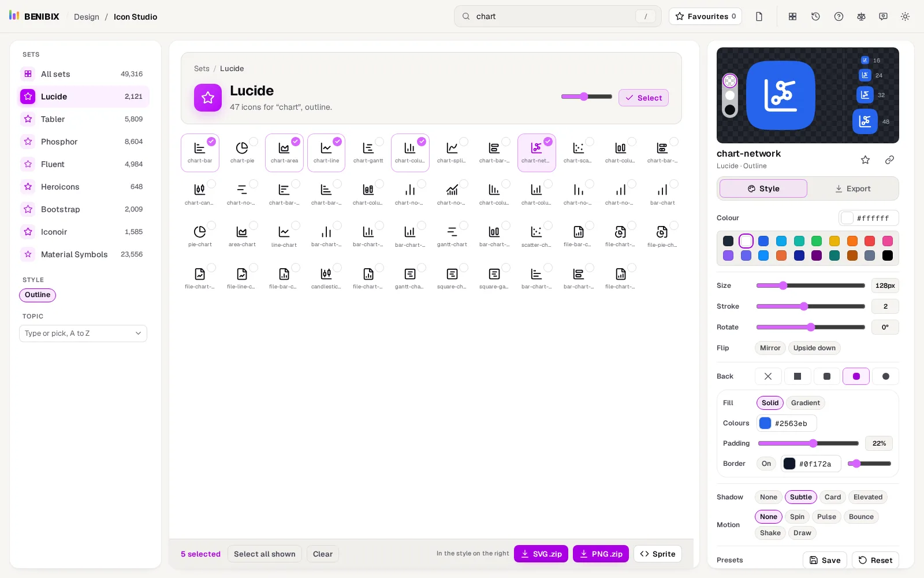Open the Phosphor icon set

tap(83, 142)
